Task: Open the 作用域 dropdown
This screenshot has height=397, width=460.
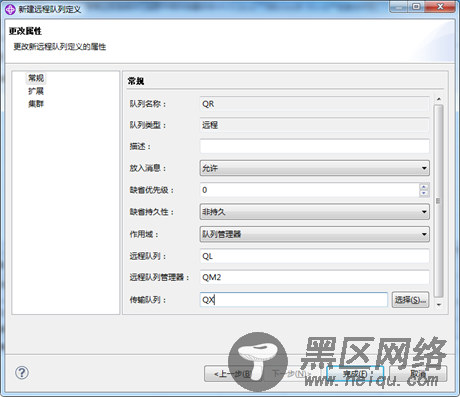Action: pos(314,234)
